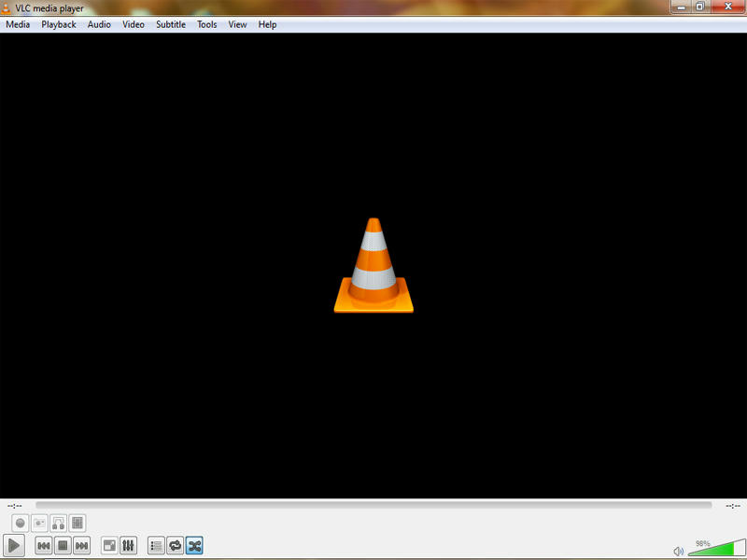
Task: Stop playback with the square Stop button
Action: [x=63, y=545]
